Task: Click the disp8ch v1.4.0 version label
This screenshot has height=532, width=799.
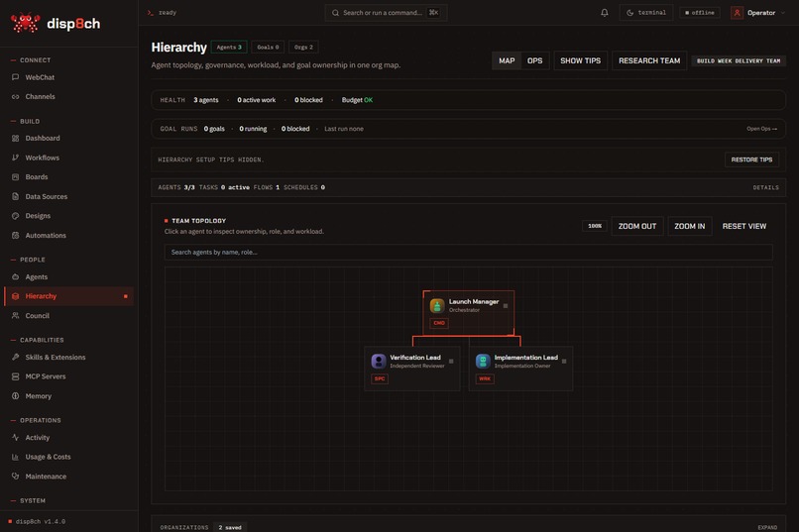Action: point(41,521)
